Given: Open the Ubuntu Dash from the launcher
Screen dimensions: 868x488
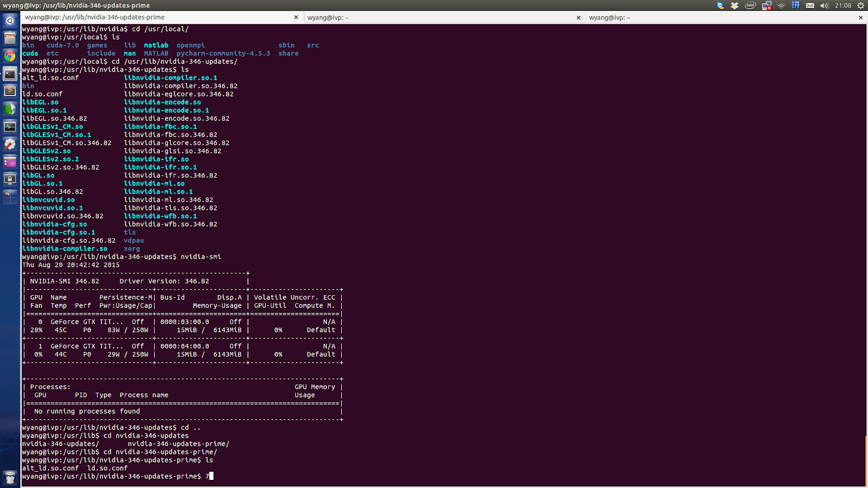Looking at the screenshot, I should (9, 21).
